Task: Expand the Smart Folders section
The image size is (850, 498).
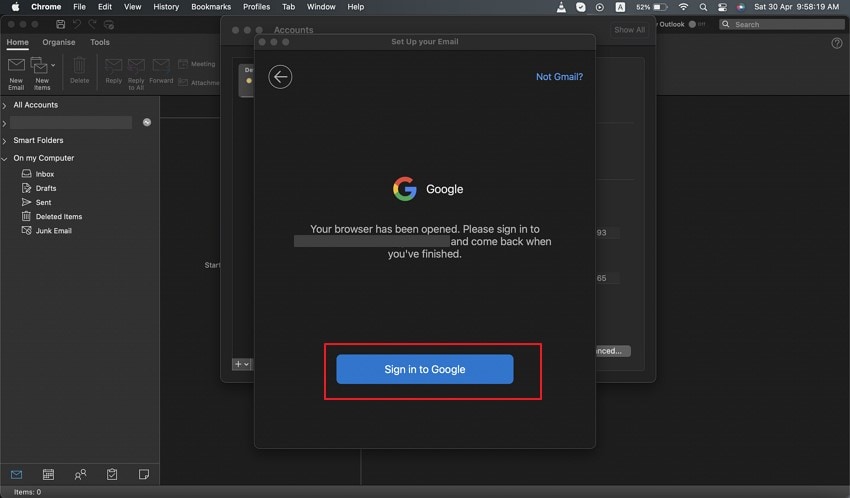Action: coord(4,141)
